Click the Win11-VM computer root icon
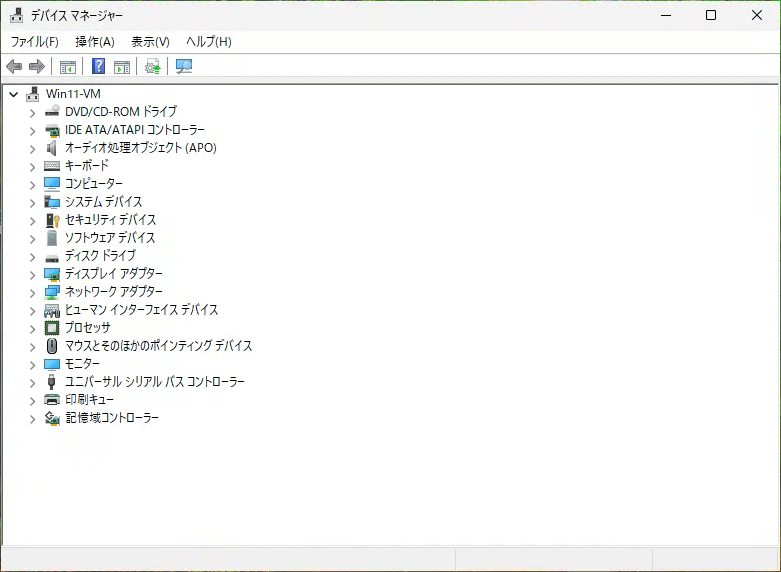 tap(33, 94)
